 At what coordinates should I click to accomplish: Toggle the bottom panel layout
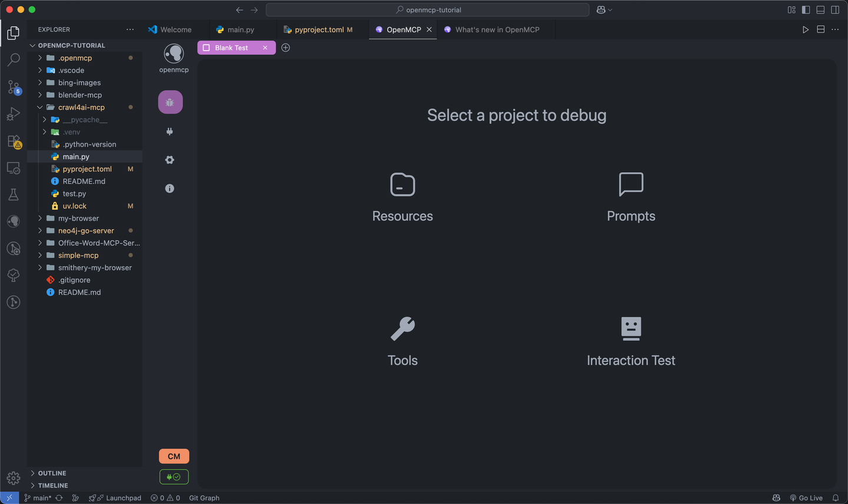pyautogui.click(x=820, y=10)
